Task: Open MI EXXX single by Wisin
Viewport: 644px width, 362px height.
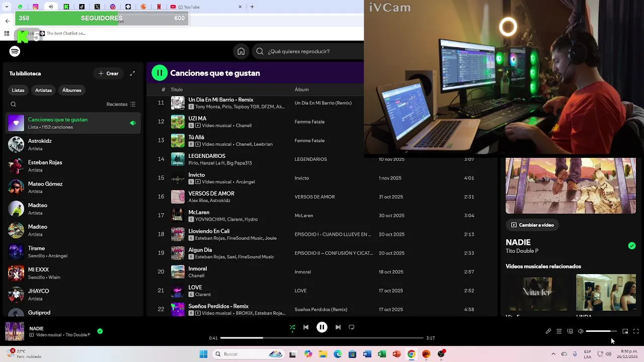Action: [73, 274]
